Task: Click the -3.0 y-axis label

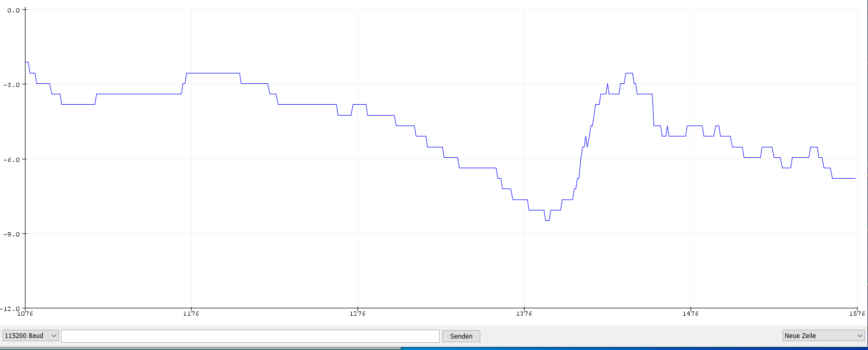Action: (12, 84)
